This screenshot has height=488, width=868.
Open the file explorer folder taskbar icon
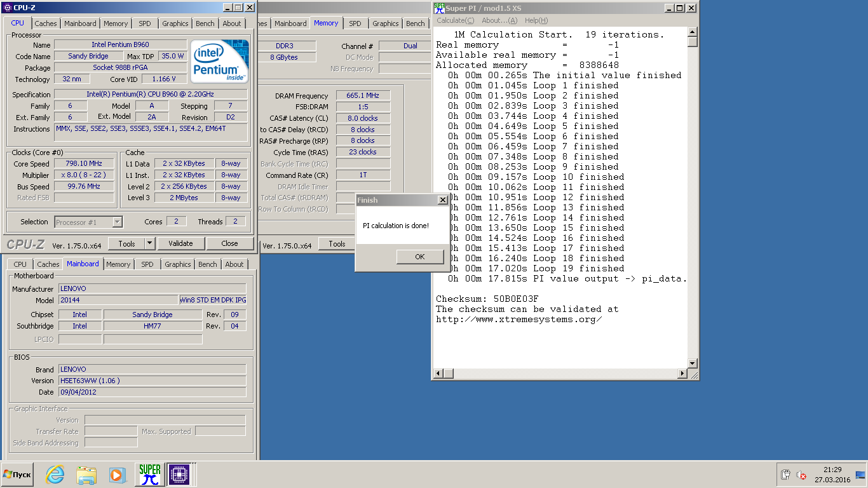click(x=86, y=475)
